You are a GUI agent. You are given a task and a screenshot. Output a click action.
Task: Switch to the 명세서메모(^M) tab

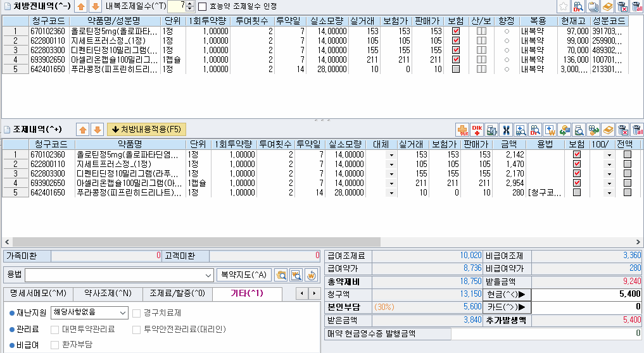pos(38,294)
